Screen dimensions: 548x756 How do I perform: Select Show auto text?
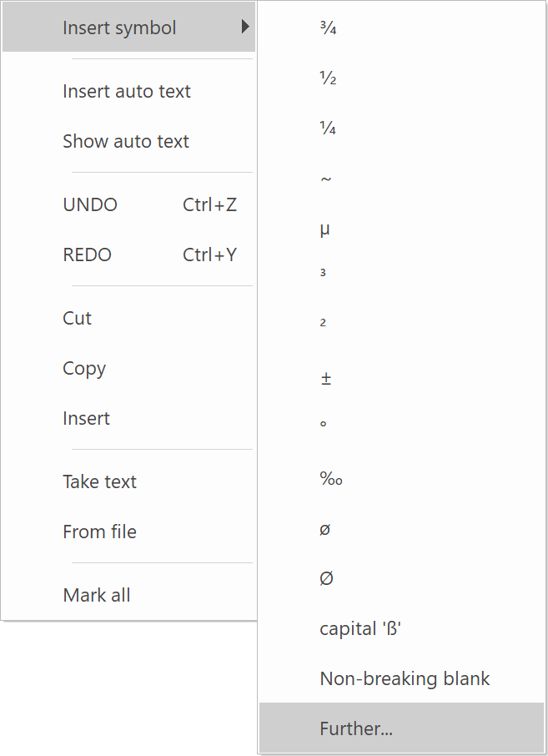[x=126, y=142]
